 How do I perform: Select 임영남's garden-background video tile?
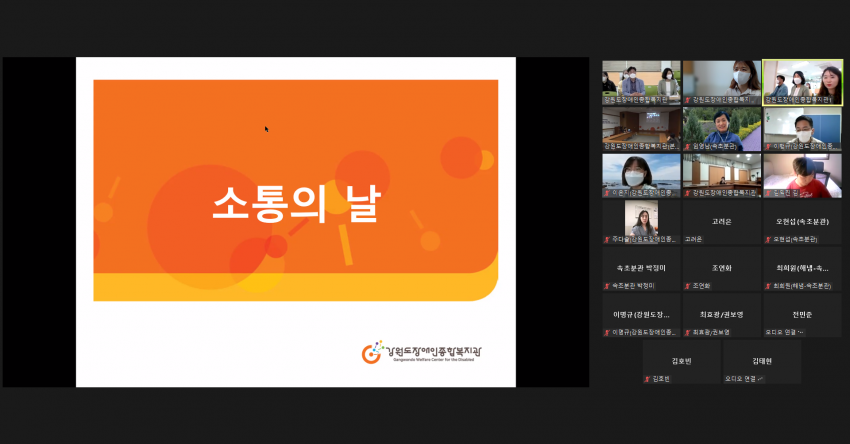pyautogui.click(x=722, y=129)
